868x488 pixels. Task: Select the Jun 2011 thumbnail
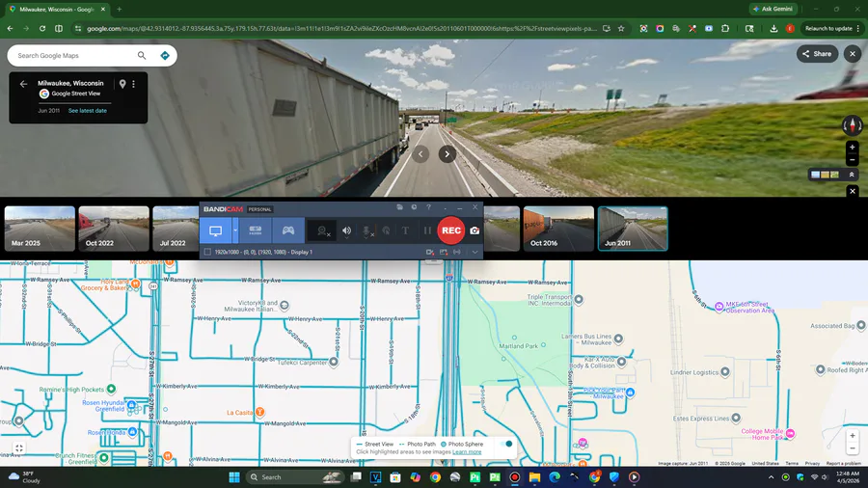tap(633, 229)
